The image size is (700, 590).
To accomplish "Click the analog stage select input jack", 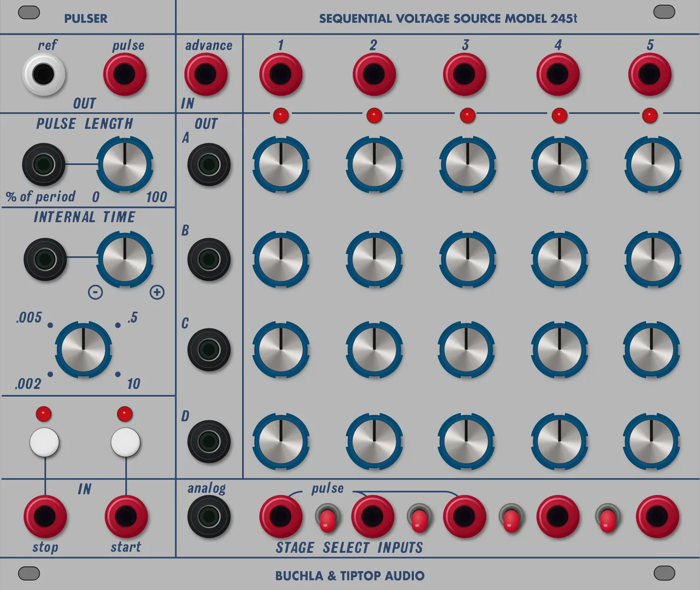I will 209,517.
